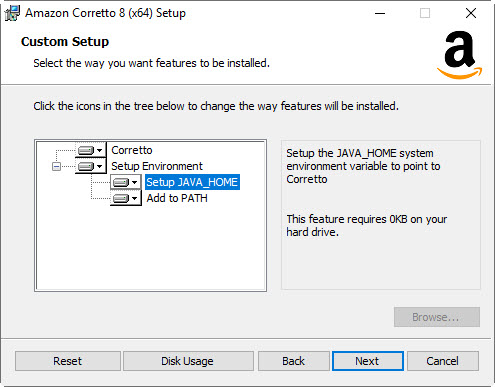
Task: Select the Add to PATH item
Action: click(177, 198)
